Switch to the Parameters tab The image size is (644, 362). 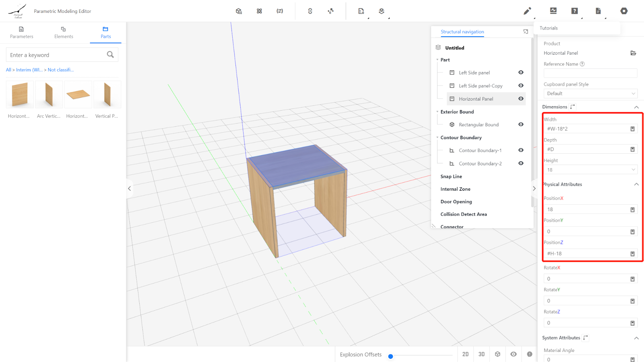click(x=22, y=33)
